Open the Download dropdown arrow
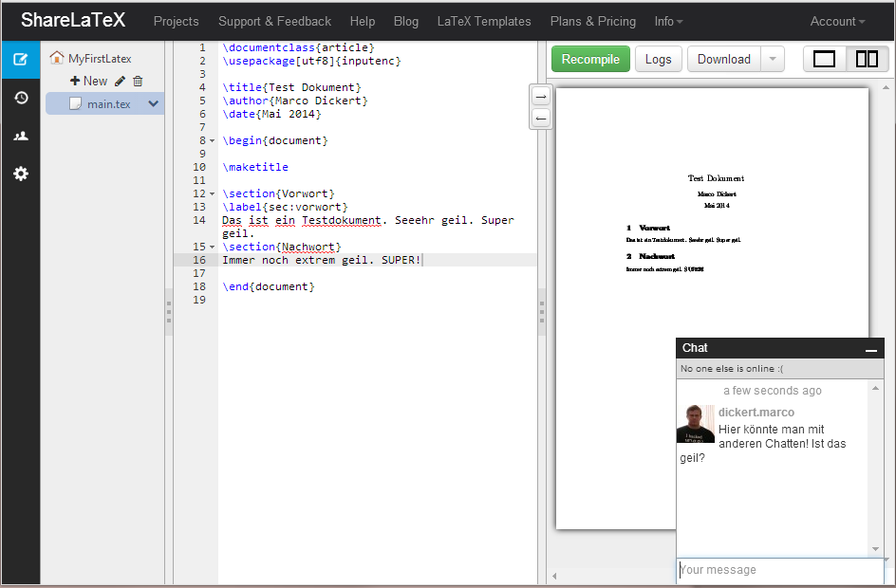Viewport: 896px width, 588px height. tap(774, 58)
